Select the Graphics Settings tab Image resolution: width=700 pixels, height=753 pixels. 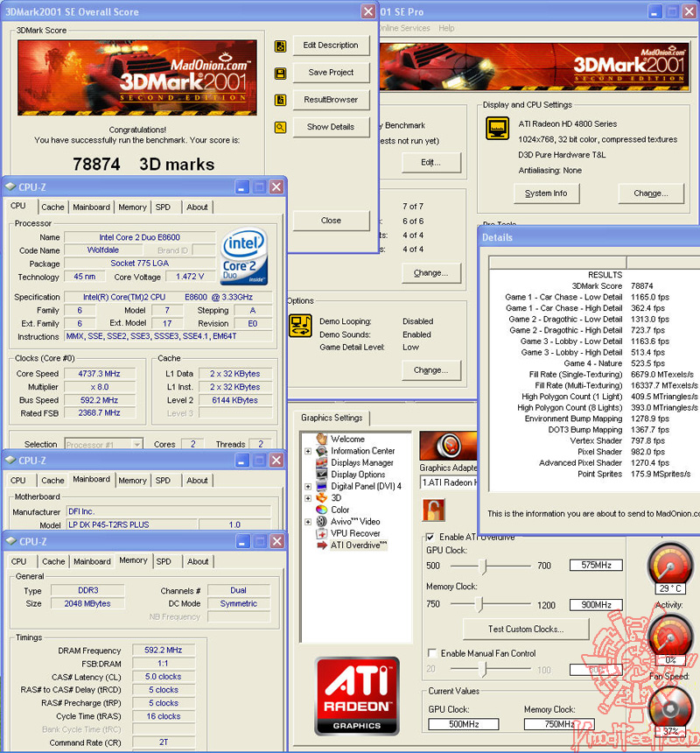click(x=332, y=418)
